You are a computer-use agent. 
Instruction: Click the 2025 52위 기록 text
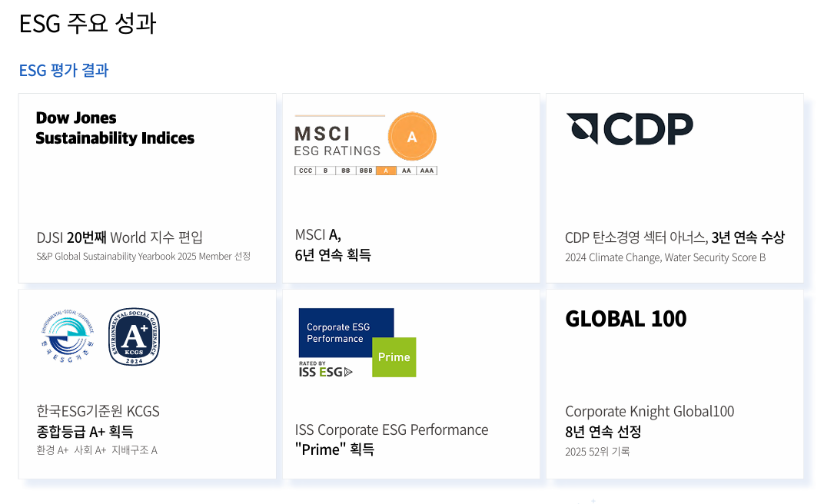(597, 452)
